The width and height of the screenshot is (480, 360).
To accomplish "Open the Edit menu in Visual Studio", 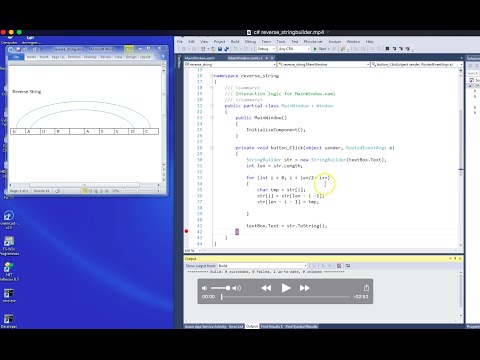I will pos(191,42).
